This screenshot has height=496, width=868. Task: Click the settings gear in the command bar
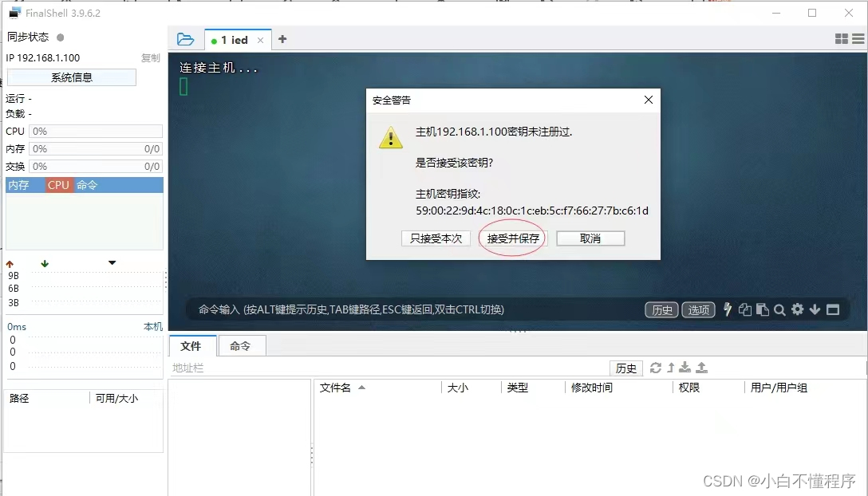[798, 310]
